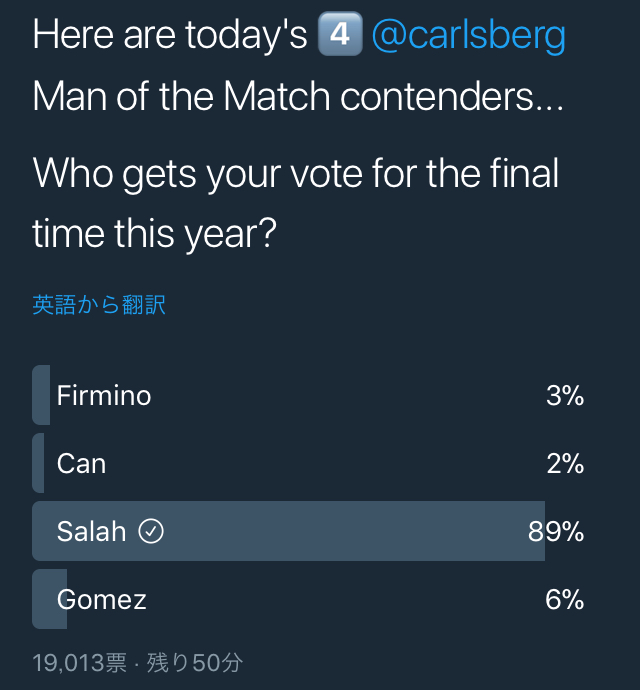
Task: Click the 6% result for Gomez
Action: click(x=565, y=599)
